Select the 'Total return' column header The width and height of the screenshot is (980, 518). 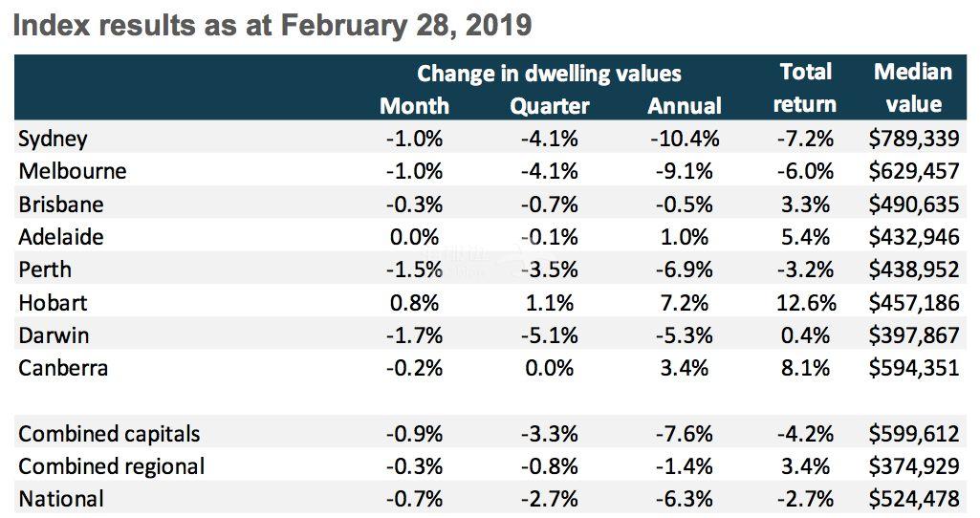[805, 87]
